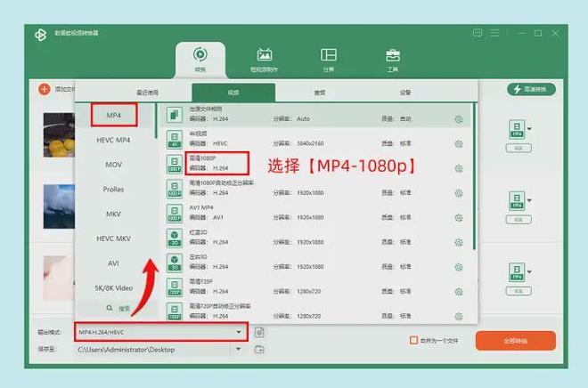Click the MP4 format icon for third file

[x=517, y=272]
